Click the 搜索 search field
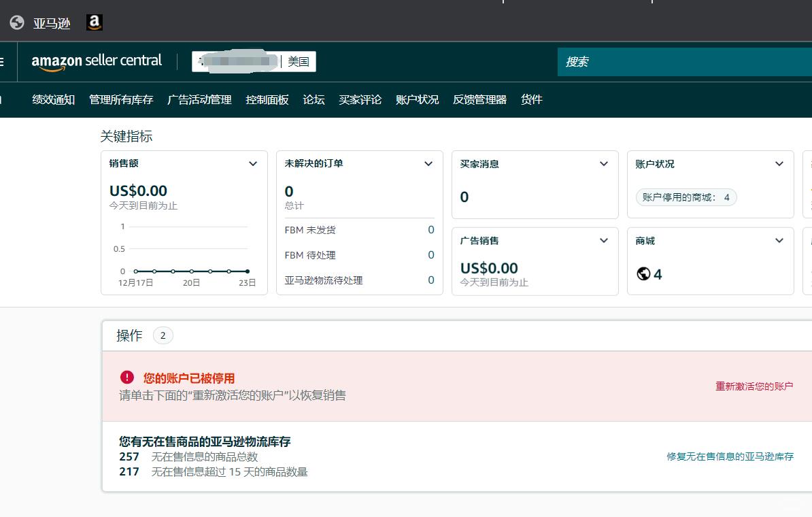Image resolution: width=812 pixels, height=517 pixels. pyautogui.click(x=685, y=62)
